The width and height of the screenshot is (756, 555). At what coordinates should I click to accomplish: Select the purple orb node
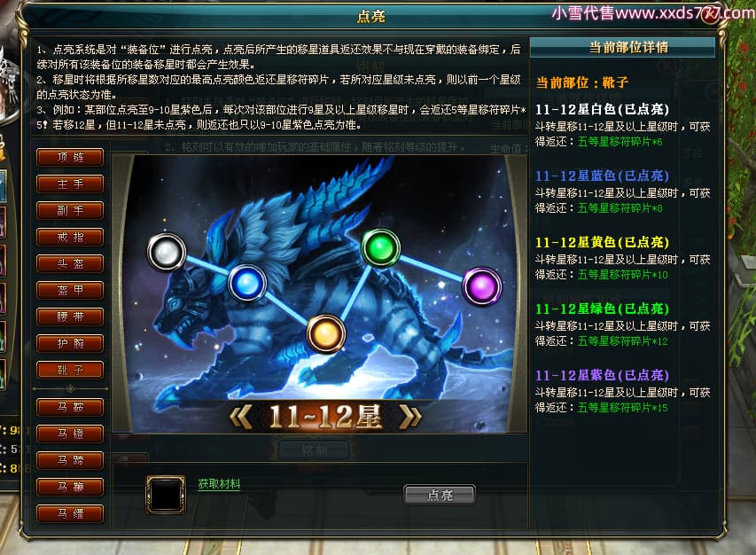tap(481, 286)
